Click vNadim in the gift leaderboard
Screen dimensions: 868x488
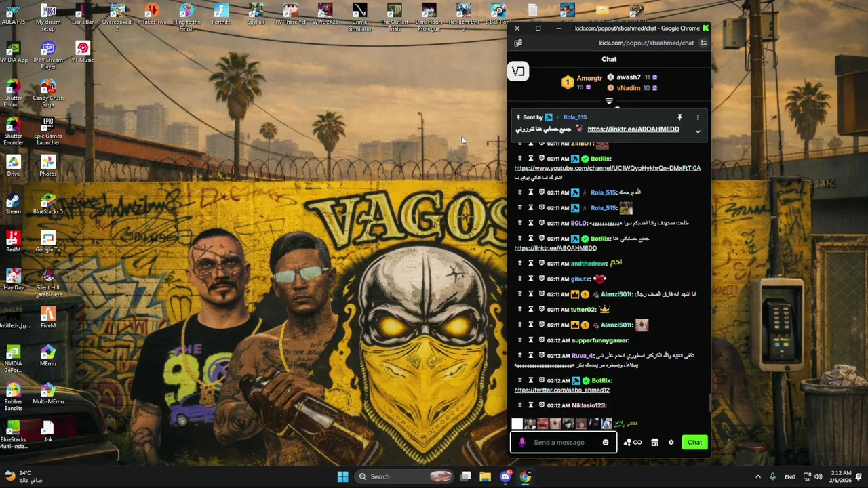[x=629, y=88]
